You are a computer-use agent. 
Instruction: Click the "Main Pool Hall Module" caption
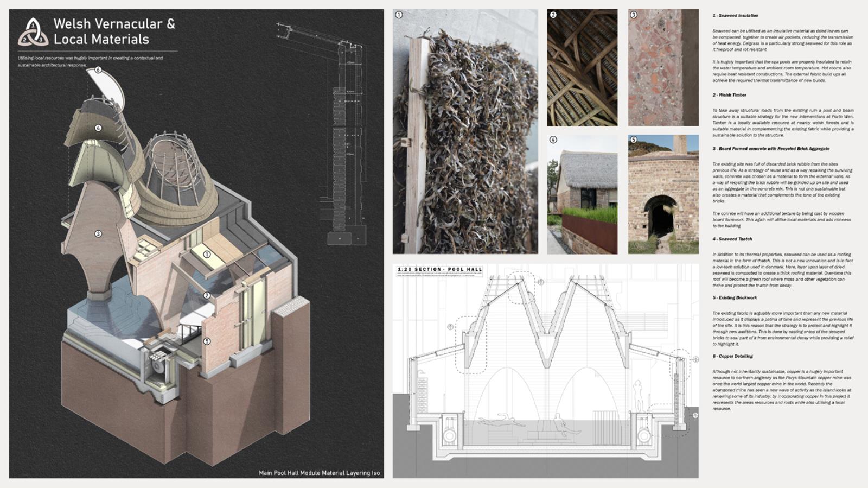pos(319,473)
